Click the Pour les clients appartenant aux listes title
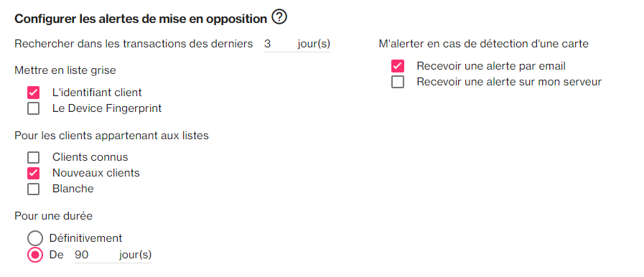The height and width of the screenshot is (277, 644). coord(112,136)
